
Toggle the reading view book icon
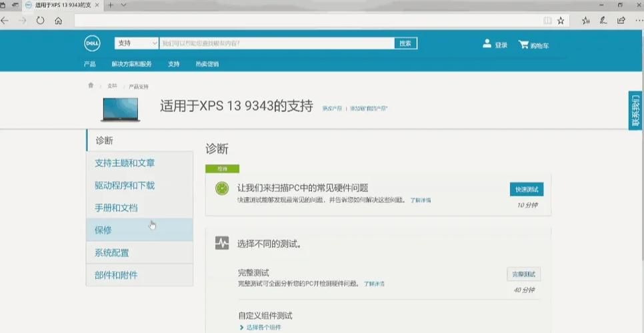(x=547, y=21)
